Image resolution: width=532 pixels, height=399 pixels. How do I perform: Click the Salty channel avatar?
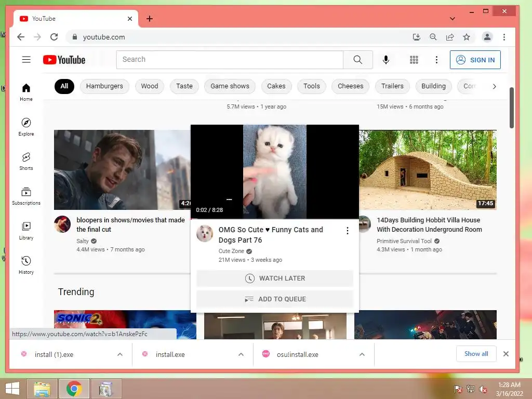62,224
